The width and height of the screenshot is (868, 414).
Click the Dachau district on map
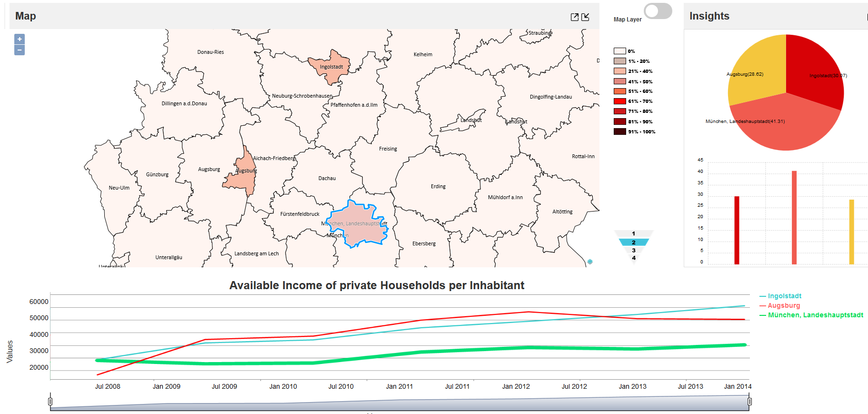pos(327,179)
